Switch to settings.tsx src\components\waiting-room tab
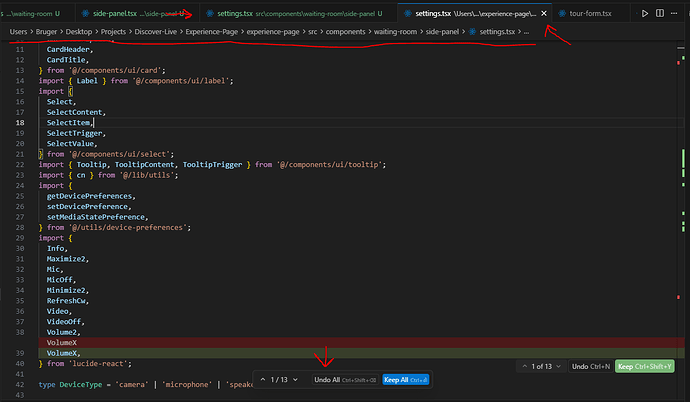The height and width of the screenshot is (402, 690). click(x=298, y=14)
